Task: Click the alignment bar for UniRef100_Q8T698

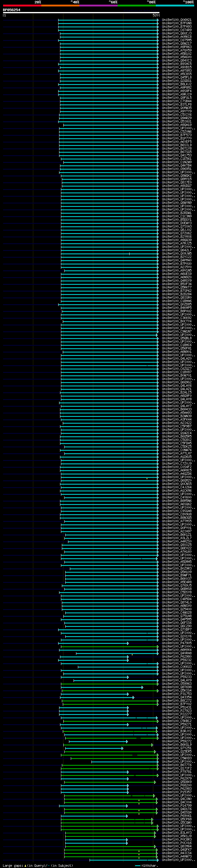Action: [102, 687]
